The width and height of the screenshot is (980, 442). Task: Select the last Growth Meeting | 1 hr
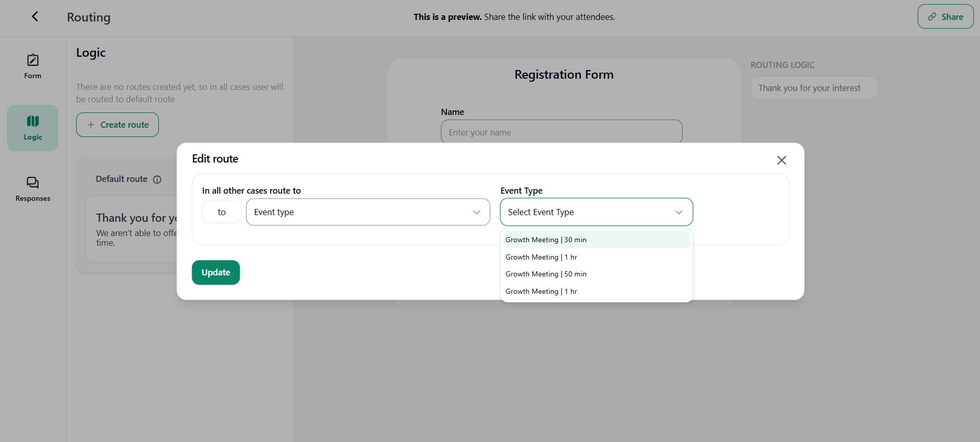pyautogui.click(x=541, y=291)
